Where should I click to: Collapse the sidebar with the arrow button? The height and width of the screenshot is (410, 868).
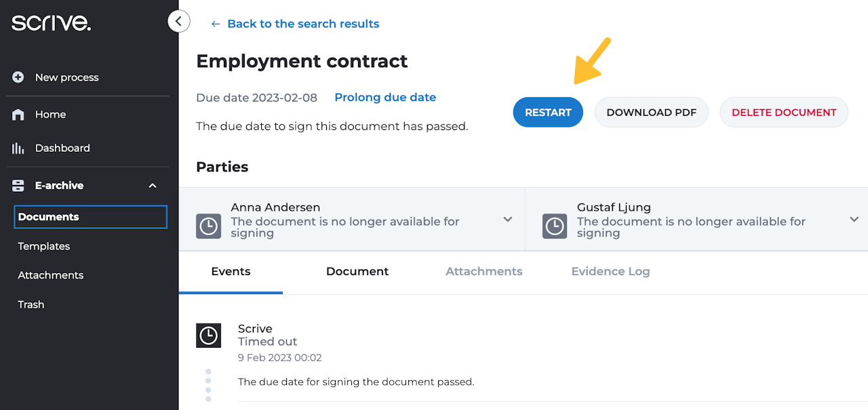178,22
